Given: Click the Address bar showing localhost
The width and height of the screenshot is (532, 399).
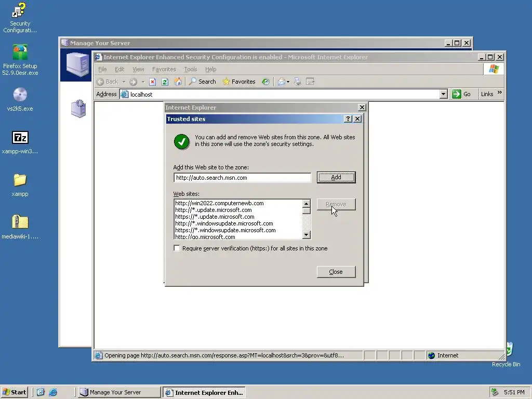Looking at the screenshot, I should [280, 95].
